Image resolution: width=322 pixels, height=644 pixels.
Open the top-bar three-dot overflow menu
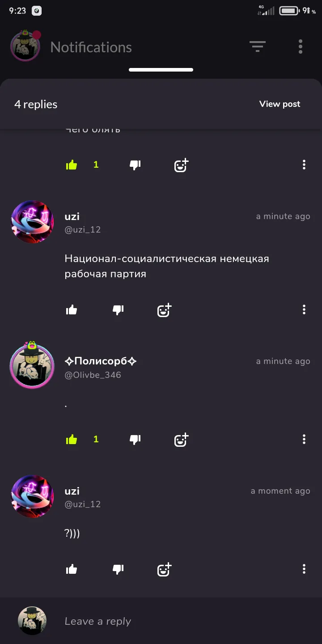[301, 47]
